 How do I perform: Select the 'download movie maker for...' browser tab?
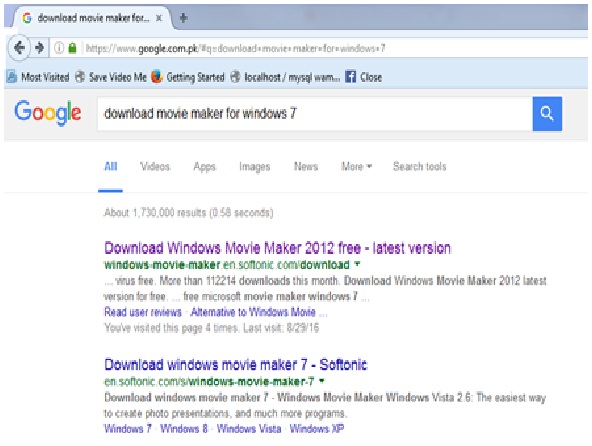pos(92,18)
